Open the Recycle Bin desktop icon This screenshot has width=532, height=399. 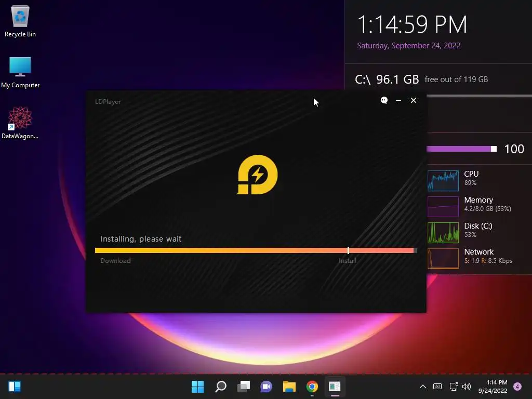coord(20,21)
